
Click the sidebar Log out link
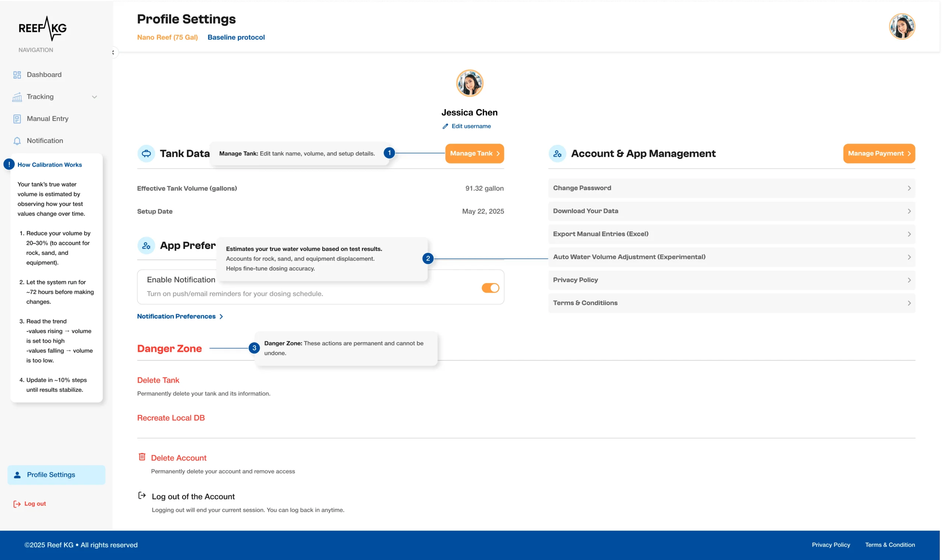[x=35, y=503]
